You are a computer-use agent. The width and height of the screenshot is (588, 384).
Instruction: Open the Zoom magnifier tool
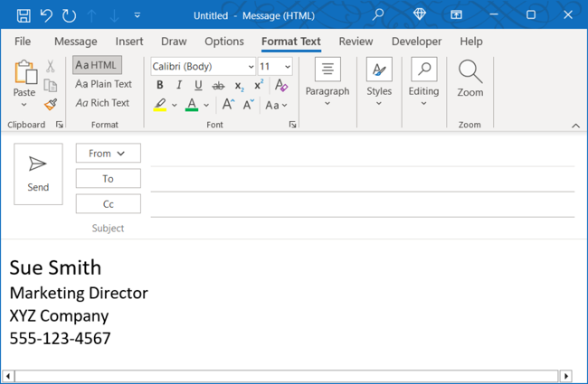pos(469,79)
